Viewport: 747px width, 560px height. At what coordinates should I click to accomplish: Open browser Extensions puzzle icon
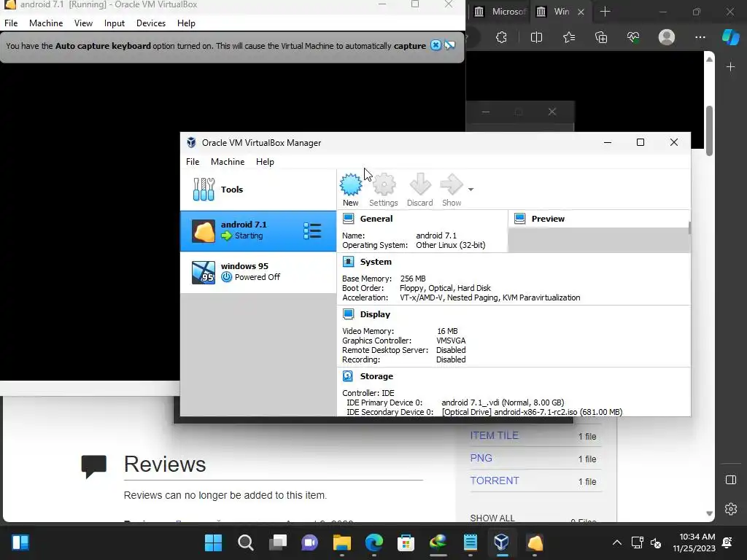(x=501, y=37)
